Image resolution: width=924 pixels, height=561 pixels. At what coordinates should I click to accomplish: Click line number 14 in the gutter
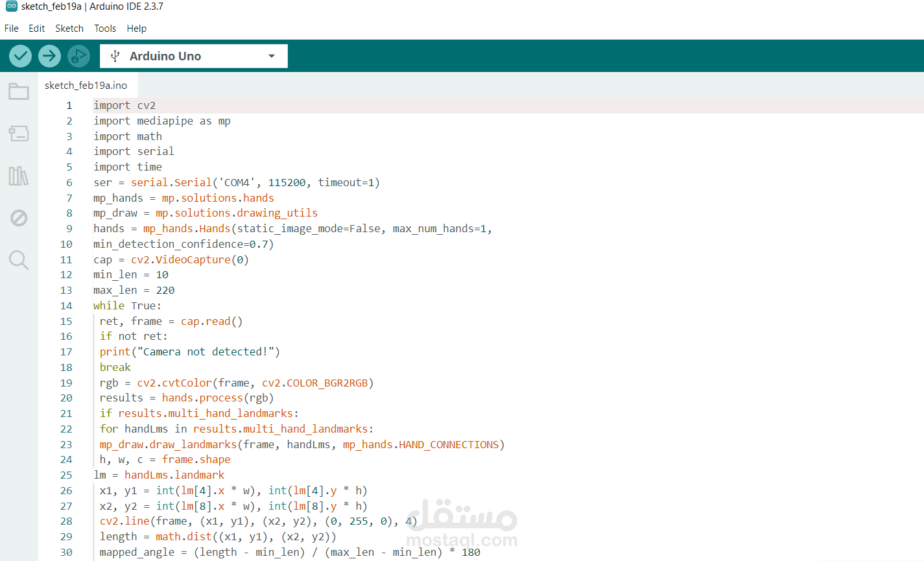point(66,306)
